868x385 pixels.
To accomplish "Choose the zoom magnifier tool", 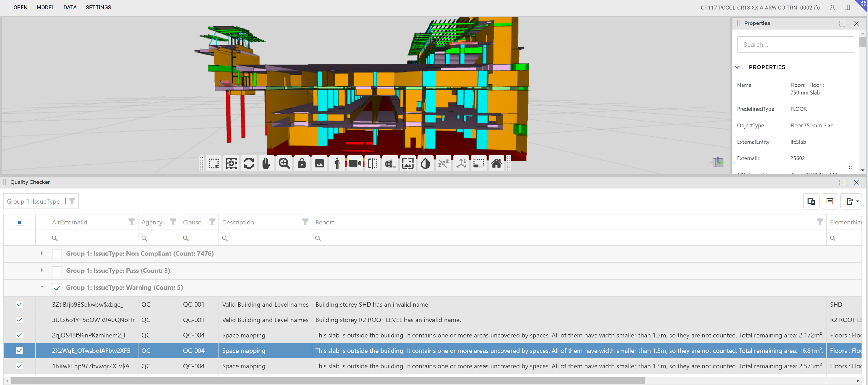I will (284, 164).
